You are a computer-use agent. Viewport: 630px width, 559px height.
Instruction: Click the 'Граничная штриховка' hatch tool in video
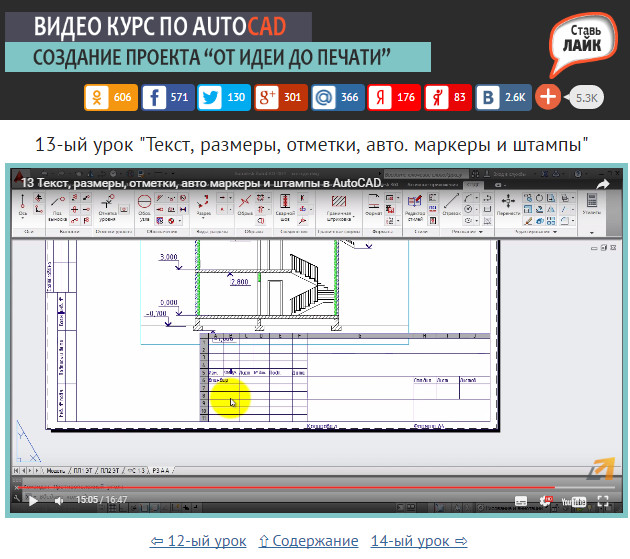339,208
